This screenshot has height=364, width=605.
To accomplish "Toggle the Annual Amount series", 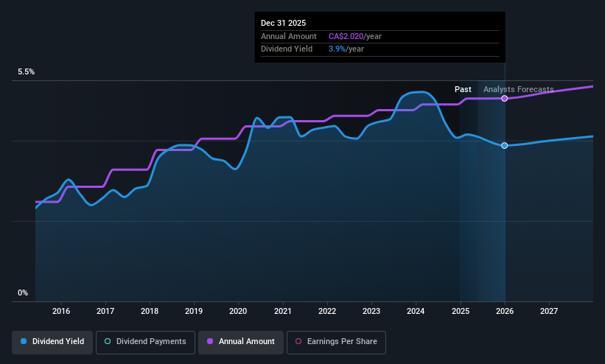I will point(241,342).
